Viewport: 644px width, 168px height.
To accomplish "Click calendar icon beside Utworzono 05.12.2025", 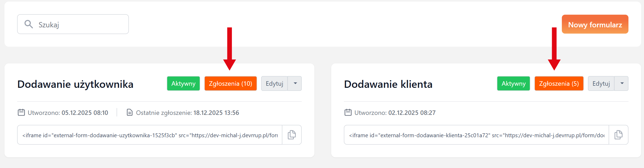I will point(21,113).
